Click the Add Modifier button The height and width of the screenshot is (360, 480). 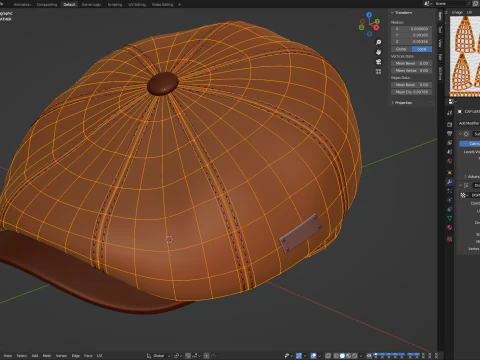tap(469, 123)
